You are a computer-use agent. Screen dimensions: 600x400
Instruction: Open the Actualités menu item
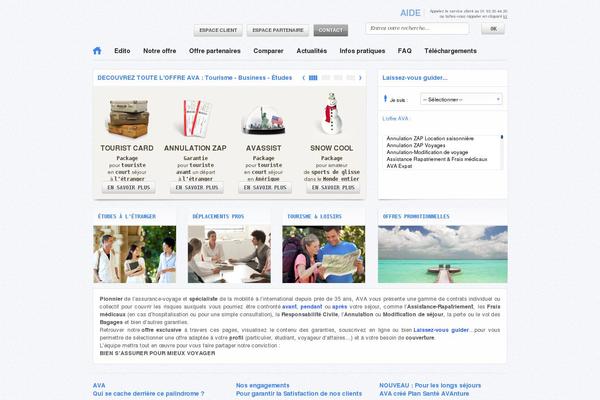[311, 51]
